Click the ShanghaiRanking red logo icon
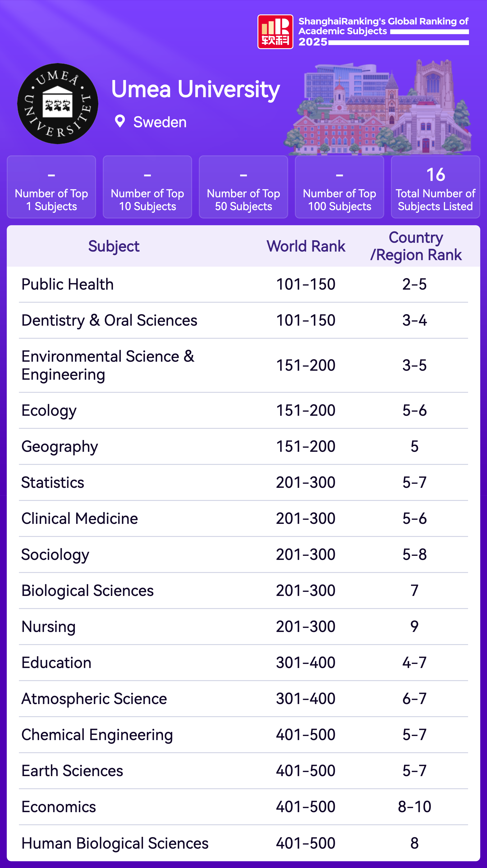This screenshot has width=487, height=868. coord(275,32)
